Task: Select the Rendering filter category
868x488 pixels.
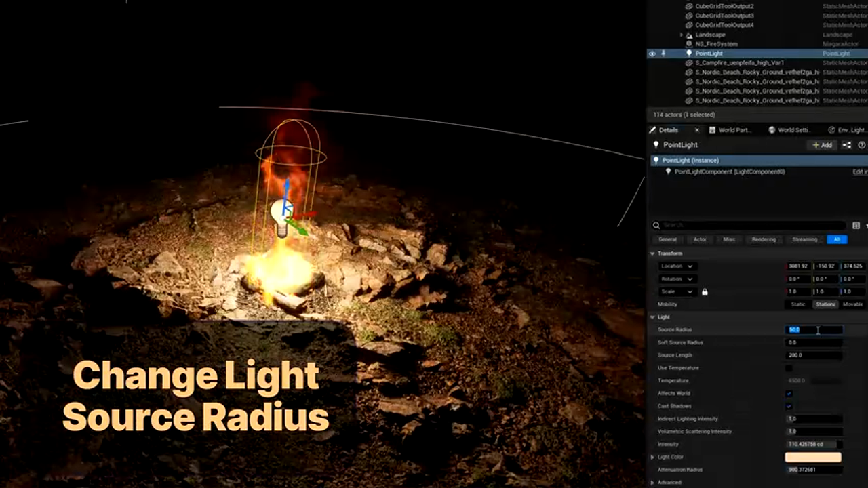Action: point(764,239)
